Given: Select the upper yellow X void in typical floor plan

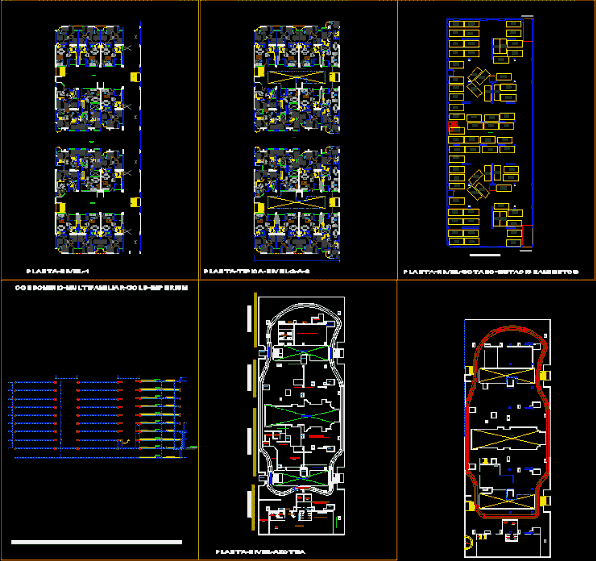Looking at the screenshot, I should [x=296, y=78].
